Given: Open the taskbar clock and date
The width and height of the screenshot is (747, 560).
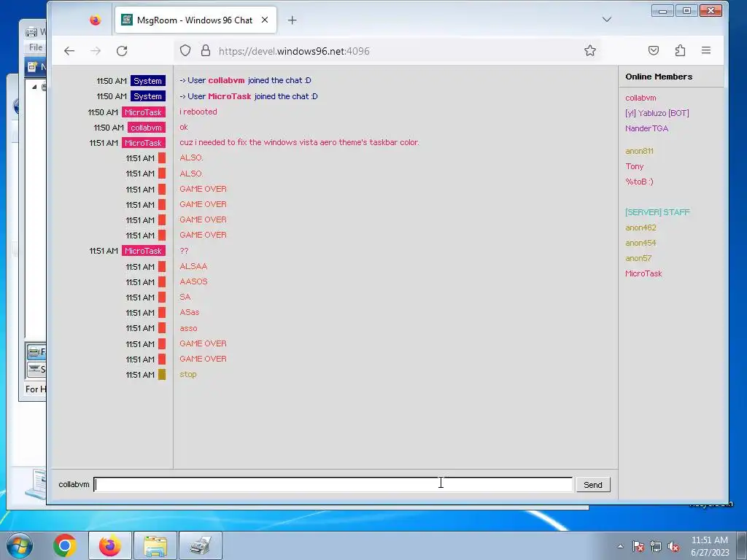Looking at the screenshot, I should [709, 546].
